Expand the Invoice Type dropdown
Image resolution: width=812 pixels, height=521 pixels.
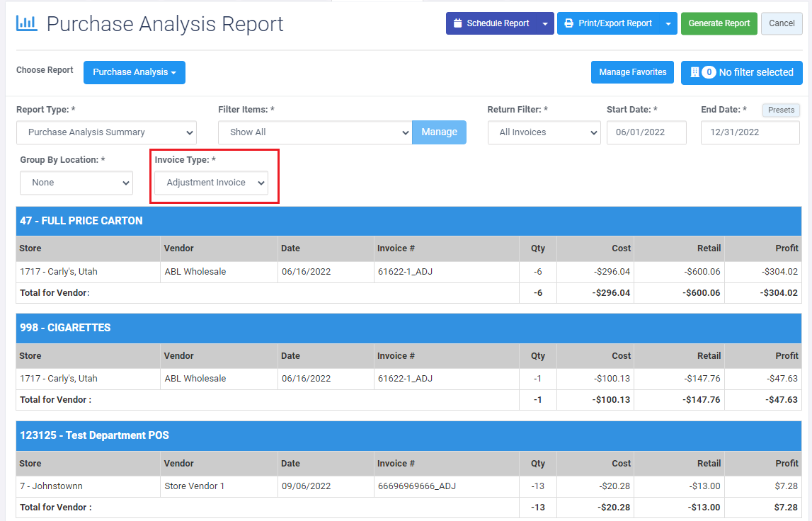211,183
